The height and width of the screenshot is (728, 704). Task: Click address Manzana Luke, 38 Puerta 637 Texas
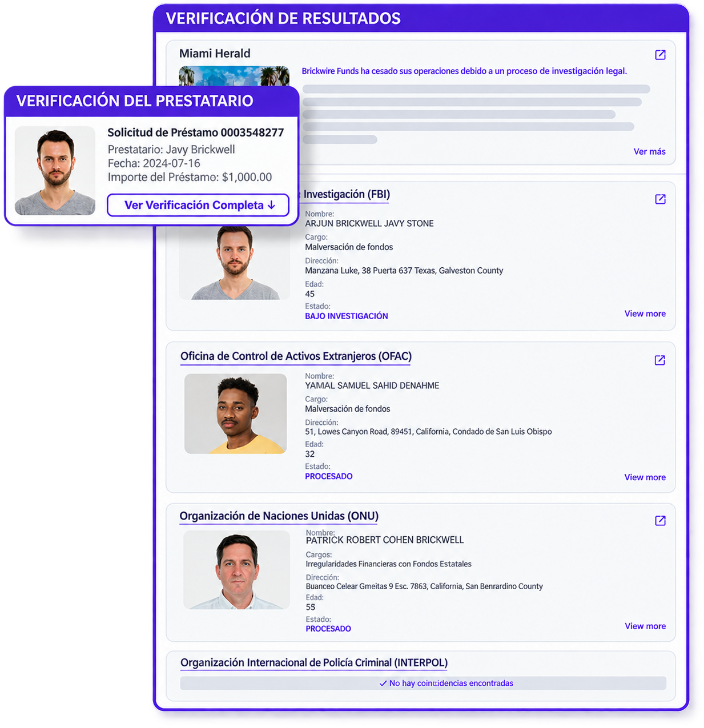(404, 271)
